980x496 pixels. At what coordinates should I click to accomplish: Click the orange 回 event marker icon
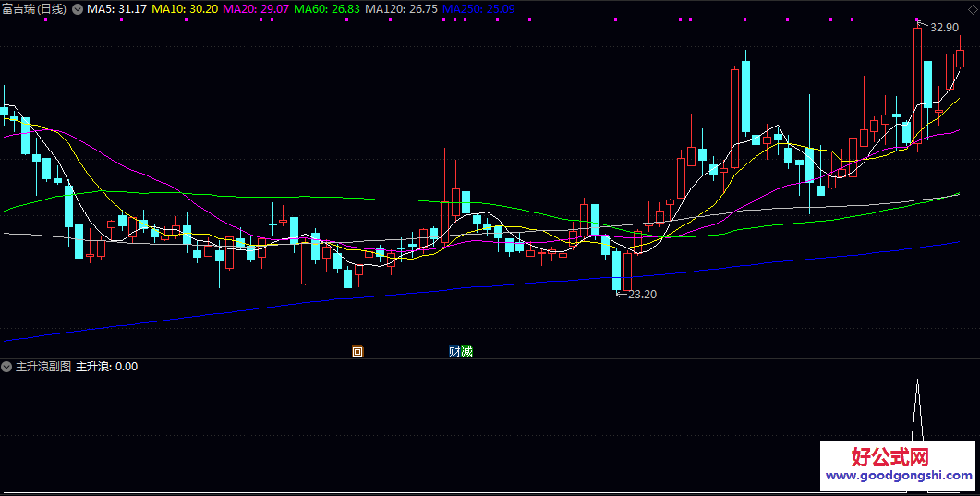tap(357, 351)
